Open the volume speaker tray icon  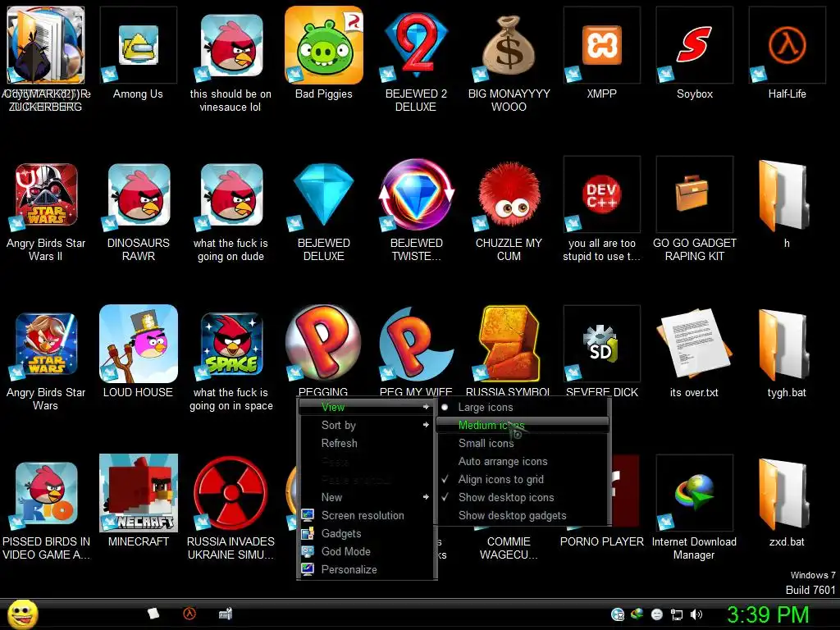(696, 615)
